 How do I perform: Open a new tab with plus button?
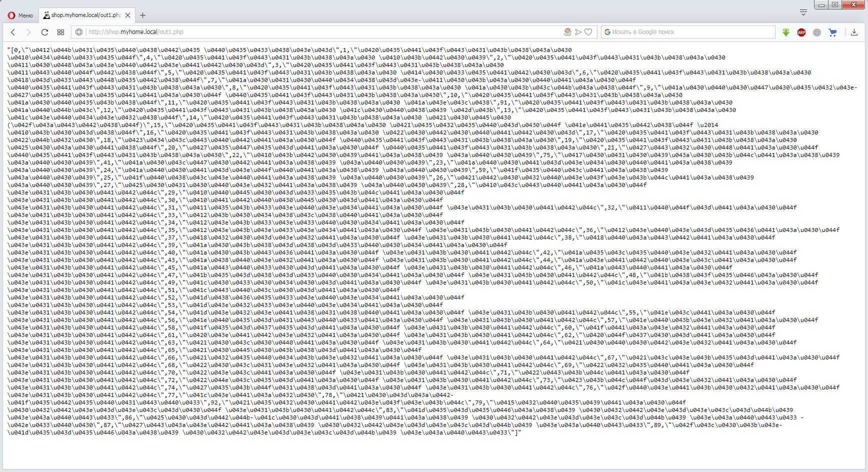coord(142,15)
